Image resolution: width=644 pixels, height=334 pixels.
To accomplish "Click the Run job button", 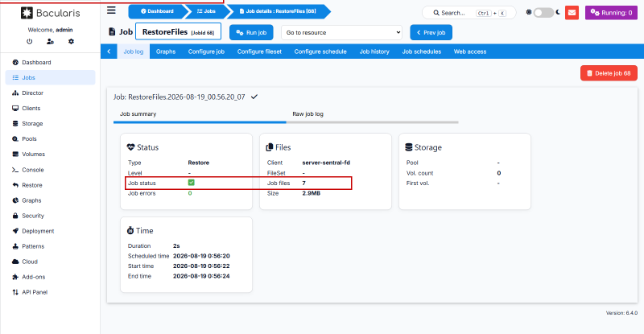I will pos(251,32).
